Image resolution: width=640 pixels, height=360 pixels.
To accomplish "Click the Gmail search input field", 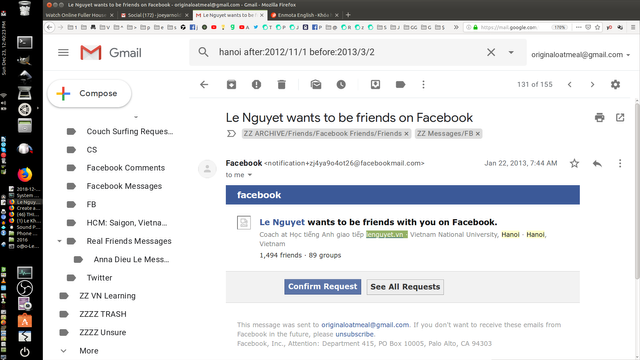I will 349,52.
